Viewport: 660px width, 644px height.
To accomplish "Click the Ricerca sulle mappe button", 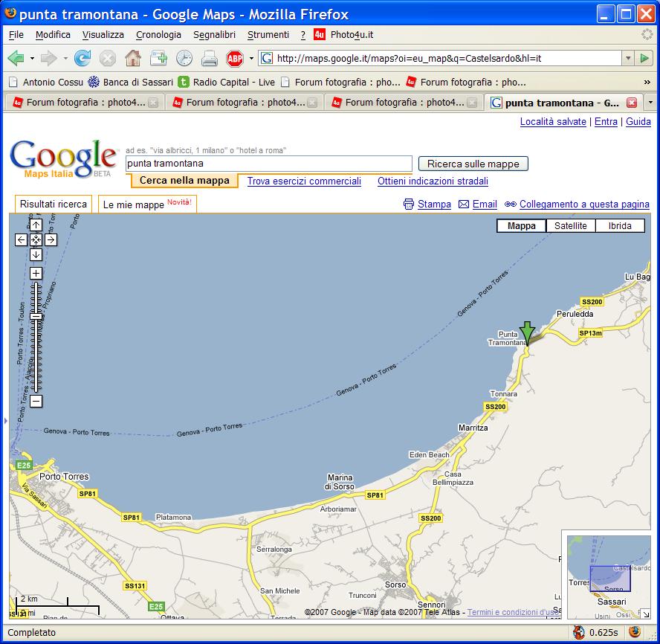I will [x=473, y=164].
